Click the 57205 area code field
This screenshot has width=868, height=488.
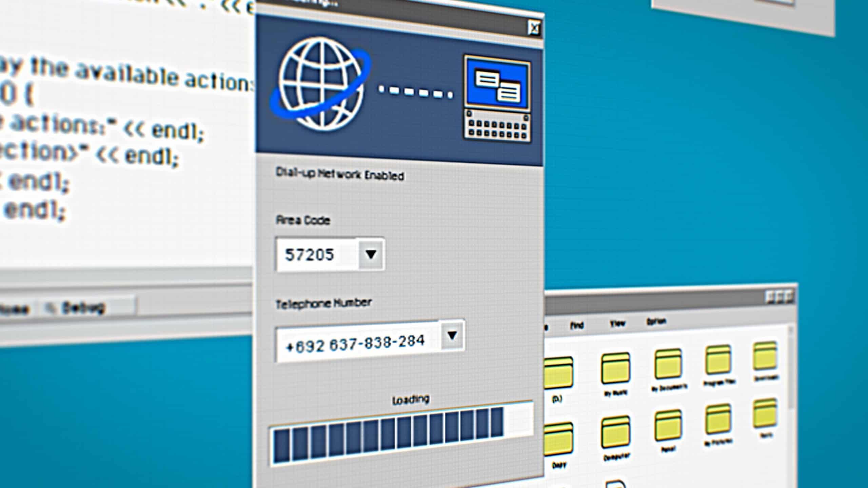(x=317, y=255)
